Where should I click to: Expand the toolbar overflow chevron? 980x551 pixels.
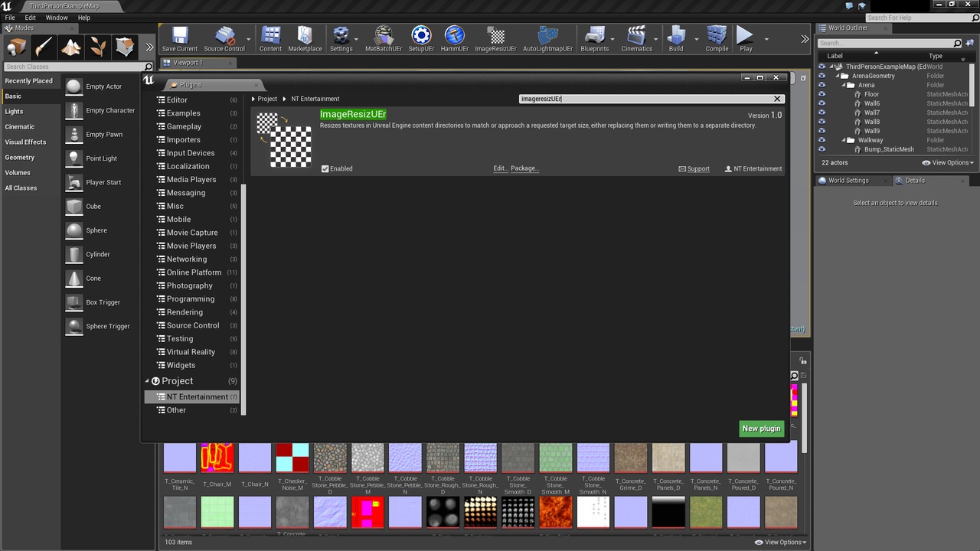tap(805, 39)
